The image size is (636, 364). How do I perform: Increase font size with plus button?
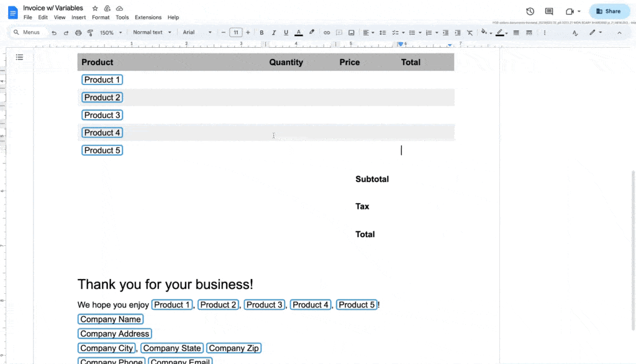(248, 32)
